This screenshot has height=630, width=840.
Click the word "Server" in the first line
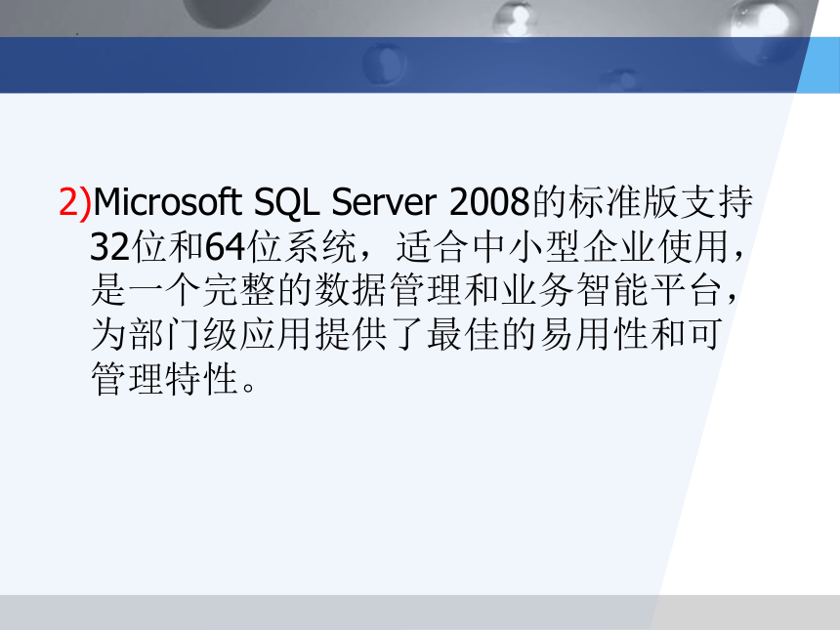384,202
